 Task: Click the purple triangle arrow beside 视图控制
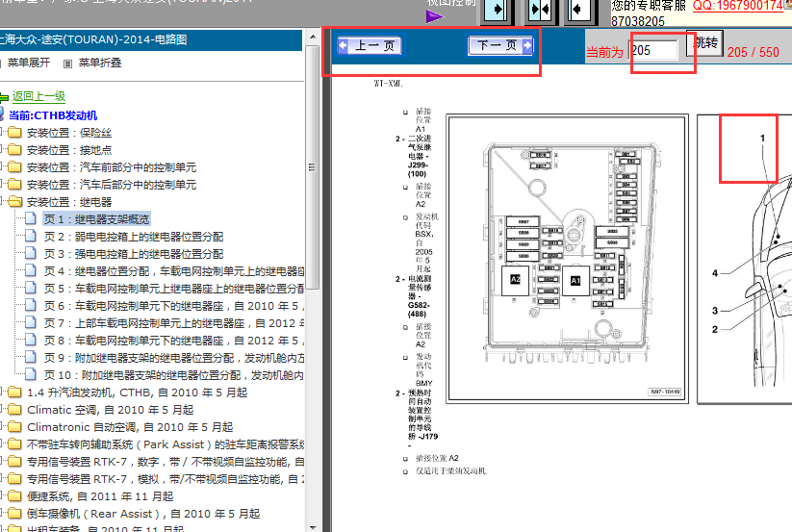coord(434,16)
